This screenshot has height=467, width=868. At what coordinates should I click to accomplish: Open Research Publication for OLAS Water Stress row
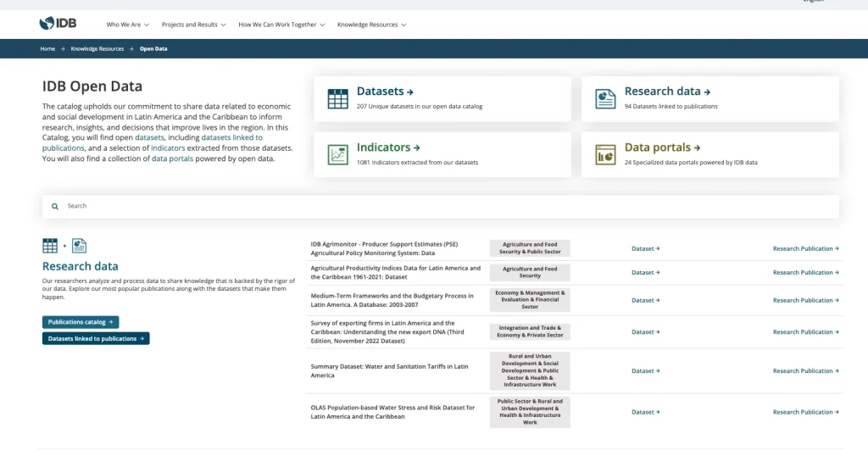[805, 412]
